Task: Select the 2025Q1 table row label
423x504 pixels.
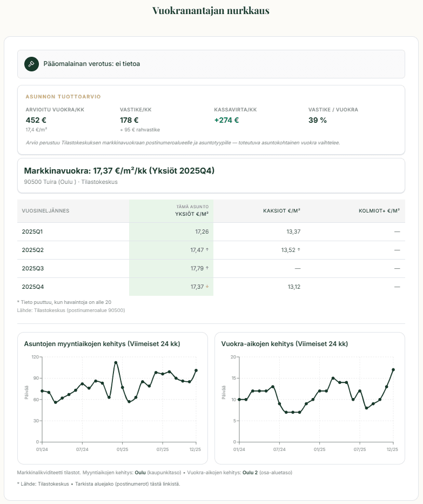Action: (32, 231)
